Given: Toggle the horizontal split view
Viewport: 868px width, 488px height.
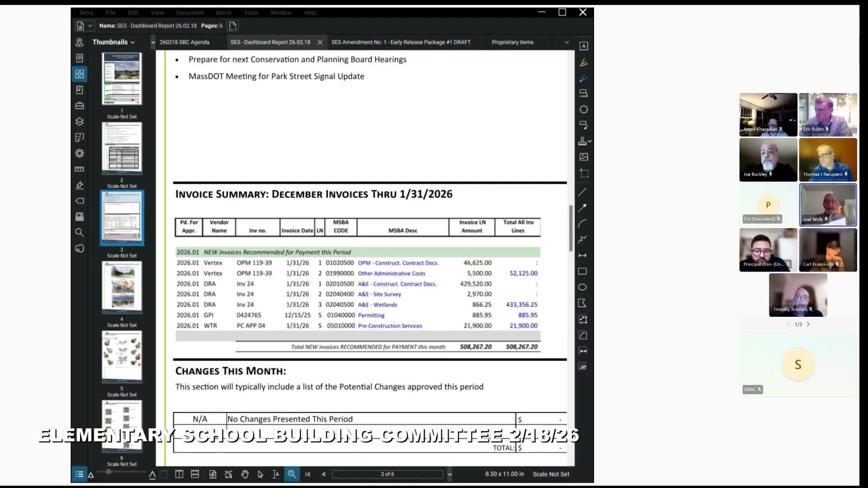Looking at the screenshot, I should point(195,474).
